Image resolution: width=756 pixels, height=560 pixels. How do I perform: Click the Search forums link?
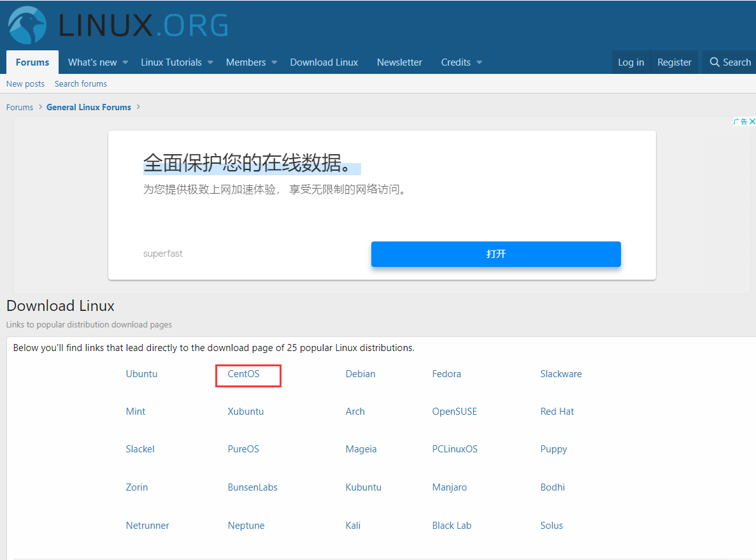pos(80,84)
